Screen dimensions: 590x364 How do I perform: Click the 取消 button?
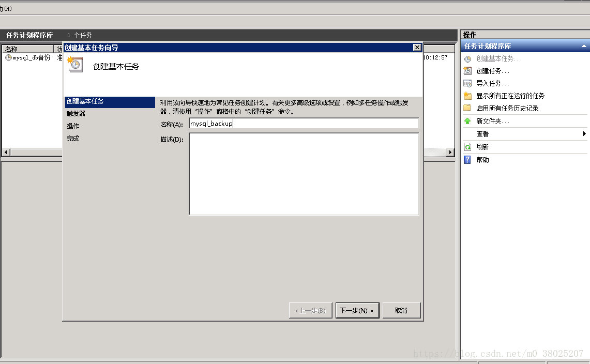point(401,310)
